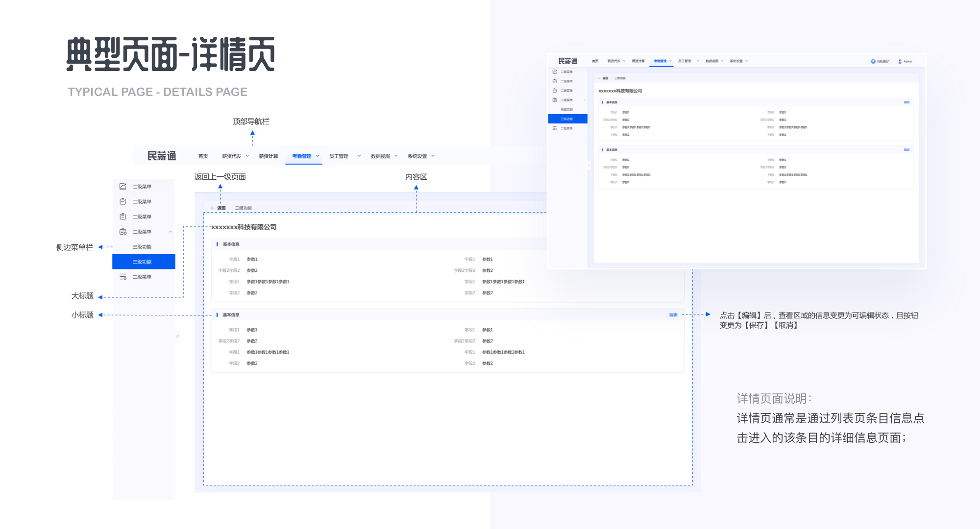Click the TYPICAL PAGE - DETAILS PAGE subtitle
Screen dimensions: 980x529
[x=157, y=92]
